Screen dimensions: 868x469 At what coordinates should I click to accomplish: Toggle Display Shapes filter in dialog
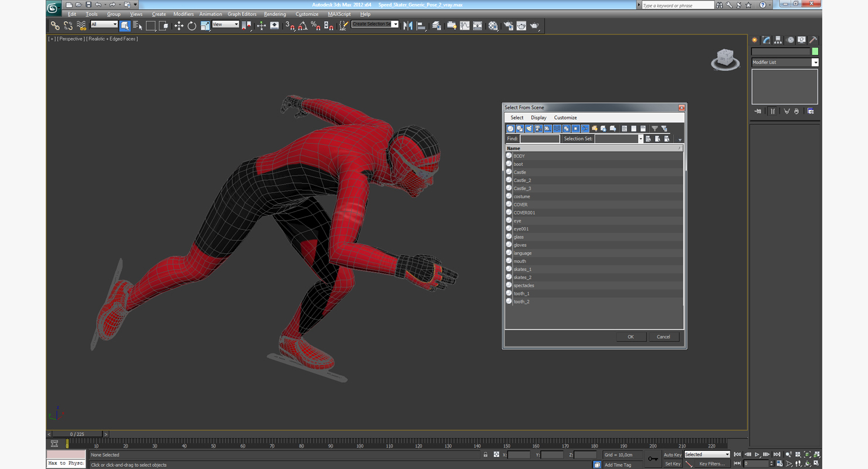click(x=520, y=128)
